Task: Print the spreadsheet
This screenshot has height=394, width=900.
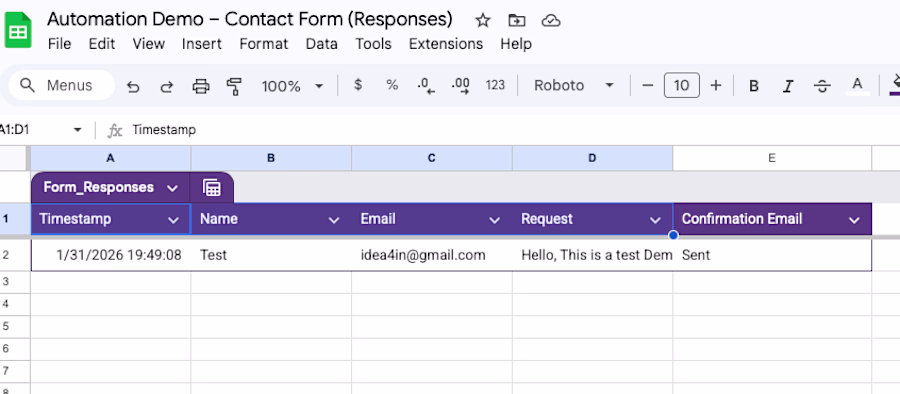Action: (x=201, y=86)
